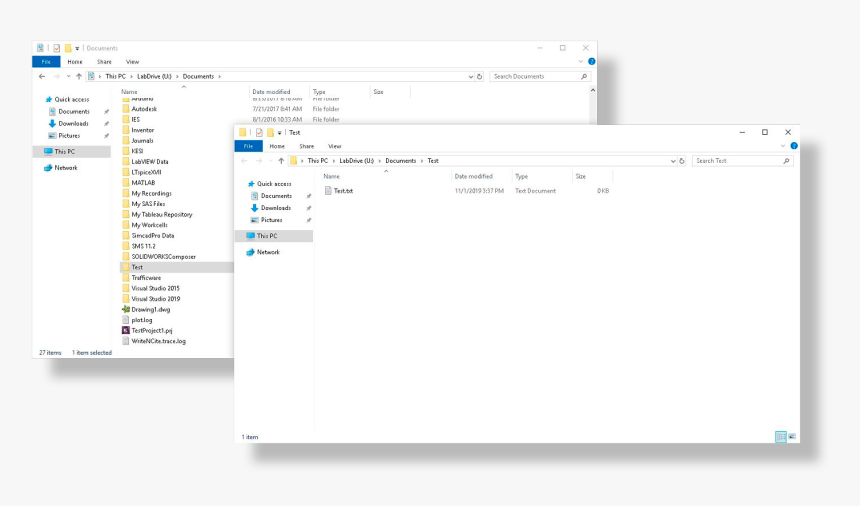Select the Autodesk folder
Screen dimensions: 860x506
144,109
